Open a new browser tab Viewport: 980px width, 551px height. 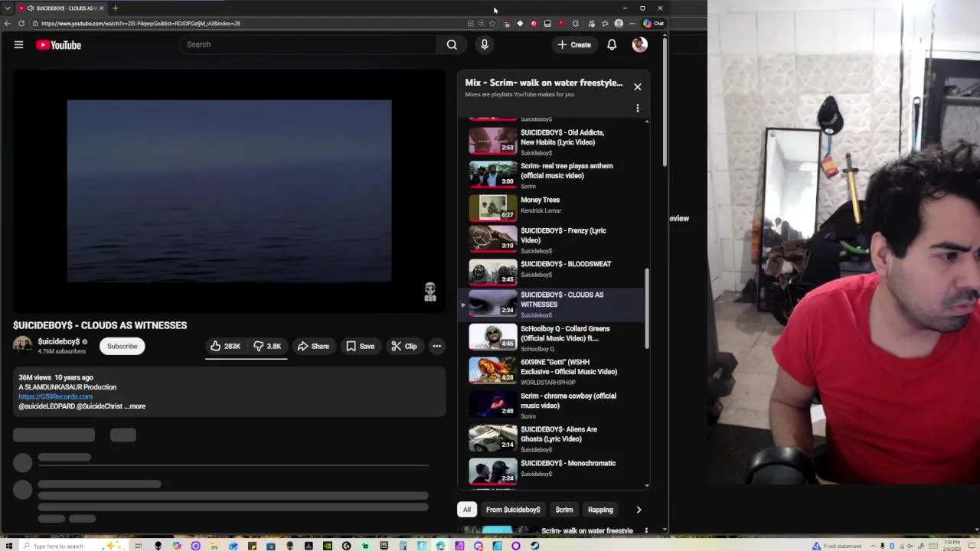tap(115, 8)
